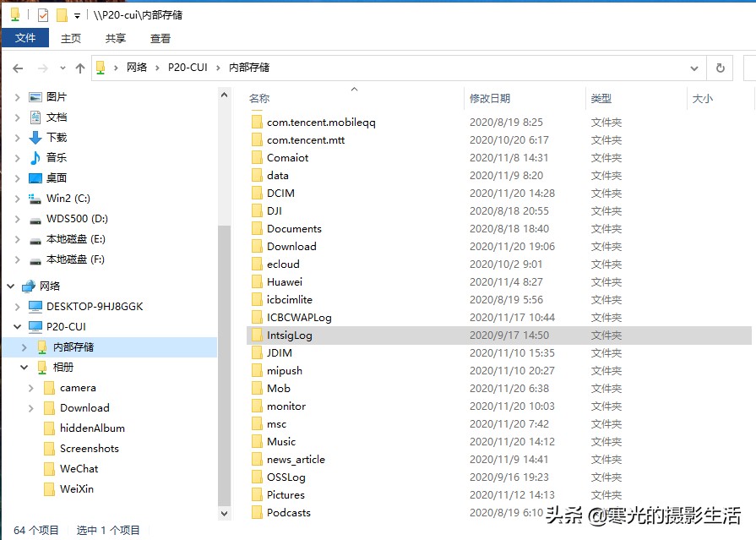Click 网络 in the address breadcrumb

139,68
